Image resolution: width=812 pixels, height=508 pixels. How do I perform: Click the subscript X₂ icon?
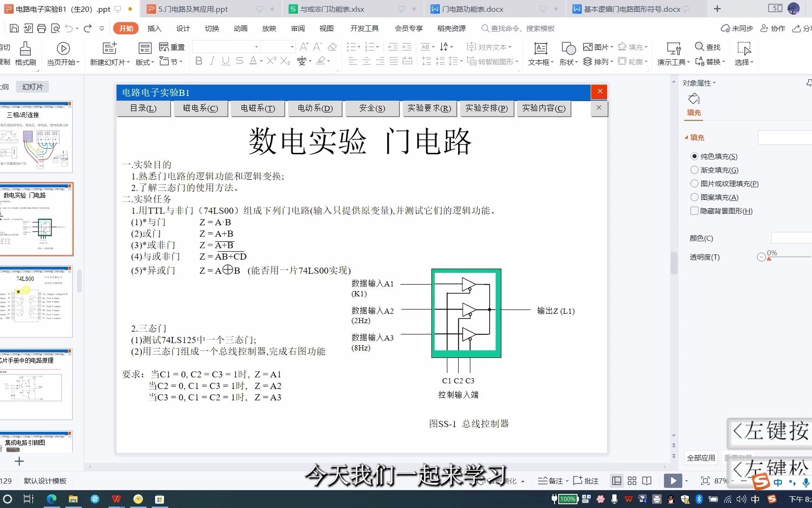[285, 61]
